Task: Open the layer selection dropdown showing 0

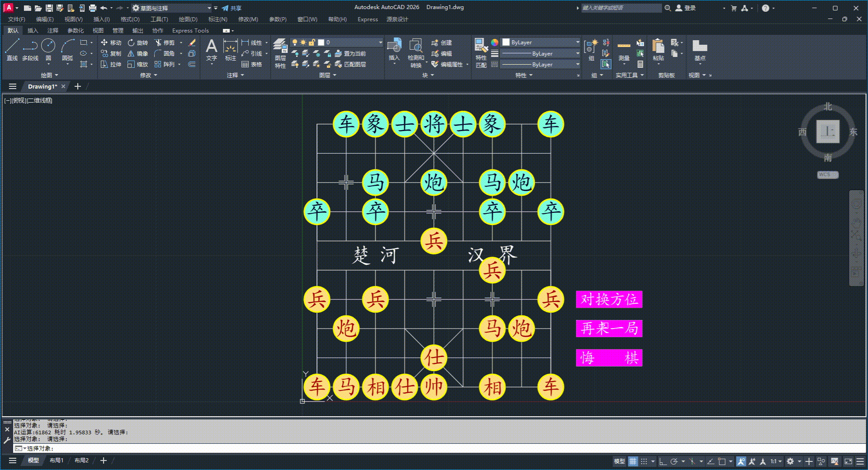Action: (x=337, y=42)
